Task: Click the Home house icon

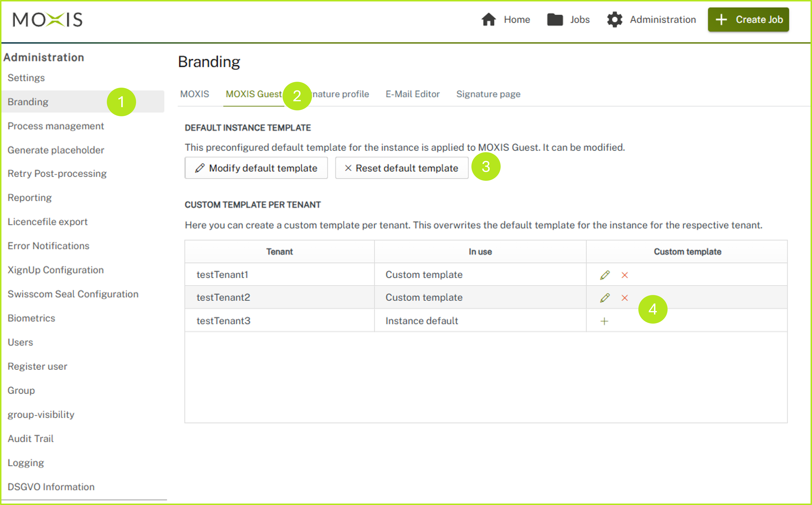Action: tap(488, 20)
